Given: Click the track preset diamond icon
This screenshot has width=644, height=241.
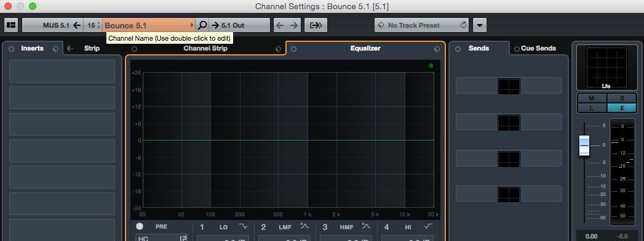Looking at the screenshot, I should (381, 25).
